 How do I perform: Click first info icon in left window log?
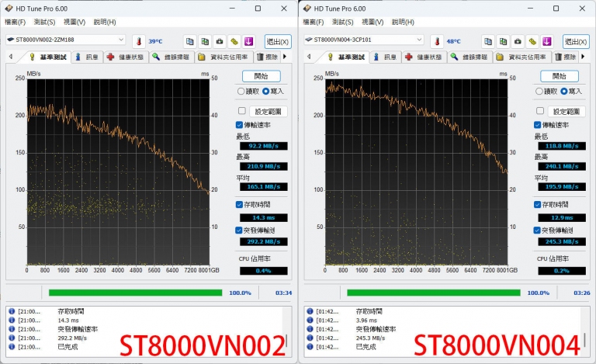point(12,311)
